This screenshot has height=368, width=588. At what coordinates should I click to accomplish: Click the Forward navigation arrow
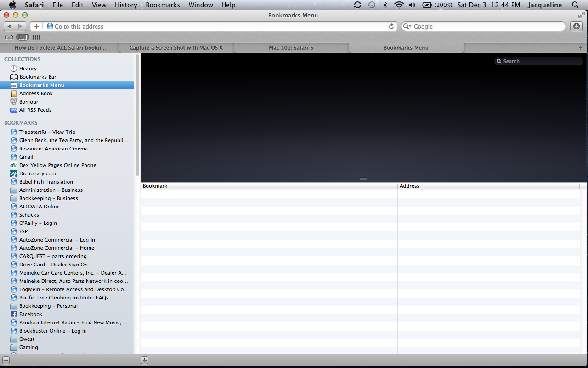[21, 26]
